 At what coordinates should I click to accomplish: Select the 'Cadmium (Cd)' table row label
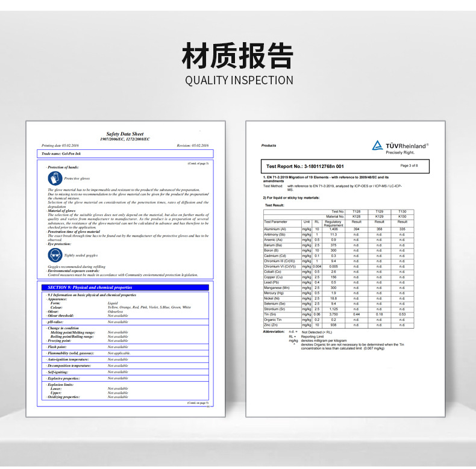(x=275, y=256)
